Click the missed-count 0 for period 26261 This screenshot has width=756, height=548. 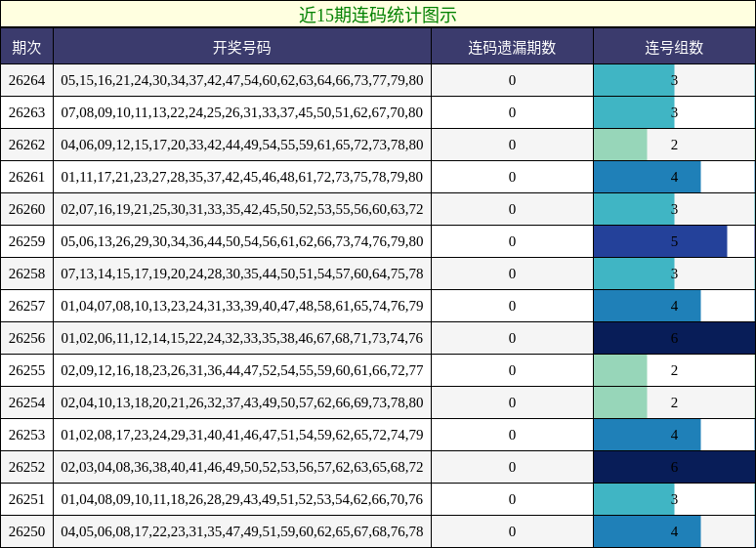[512, 177]
